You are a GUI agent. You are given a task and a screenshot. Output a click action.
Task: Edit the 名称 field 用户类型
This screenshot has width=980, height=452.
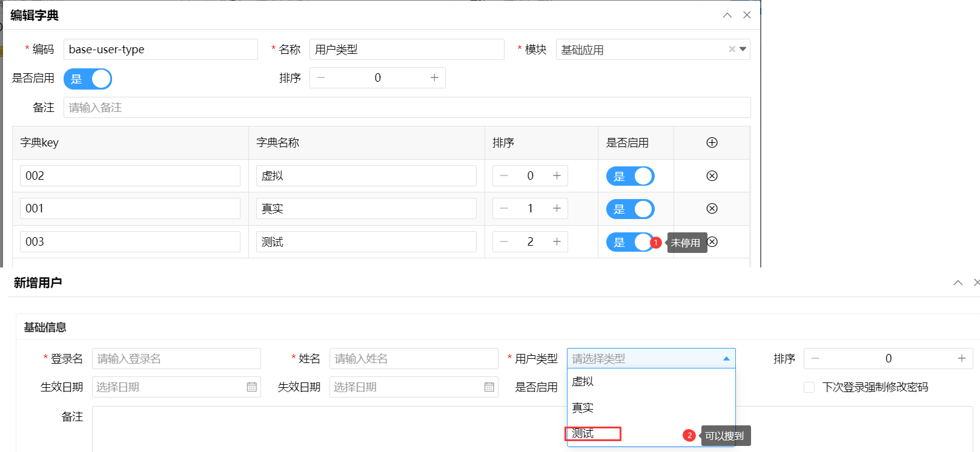tap(407, 50)
